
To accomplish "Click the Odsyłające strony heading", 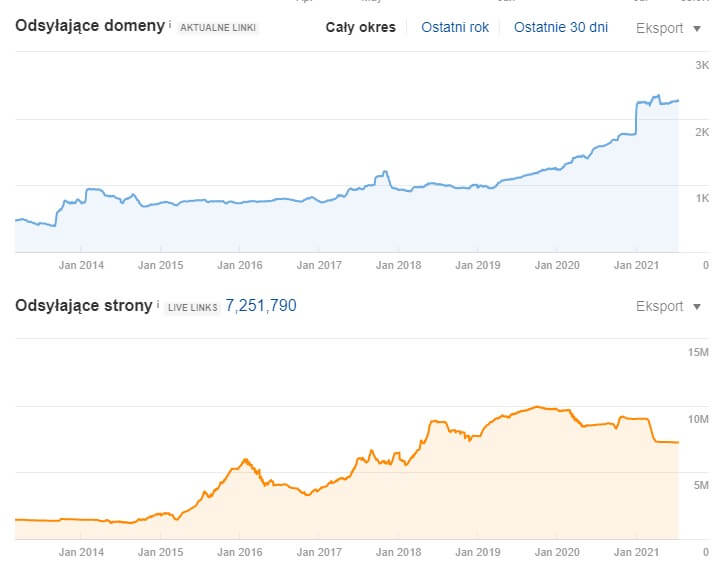I will pyautogui.click(x=83, y=305).
